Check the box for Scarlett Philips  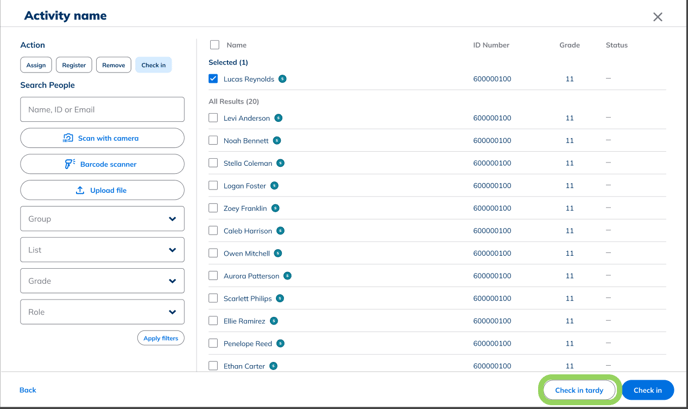pos(213,298)
